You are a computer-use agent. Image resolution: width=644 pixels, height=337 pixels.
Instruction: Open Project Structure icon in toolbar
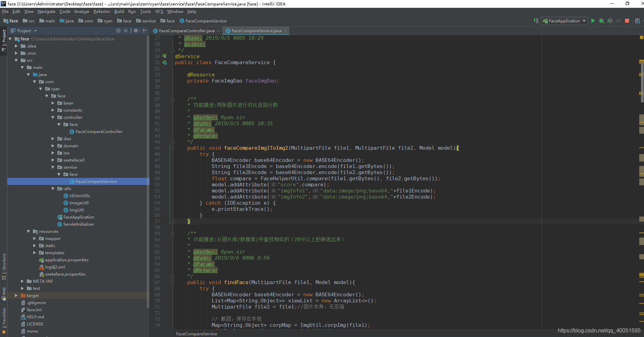[638, 21]
